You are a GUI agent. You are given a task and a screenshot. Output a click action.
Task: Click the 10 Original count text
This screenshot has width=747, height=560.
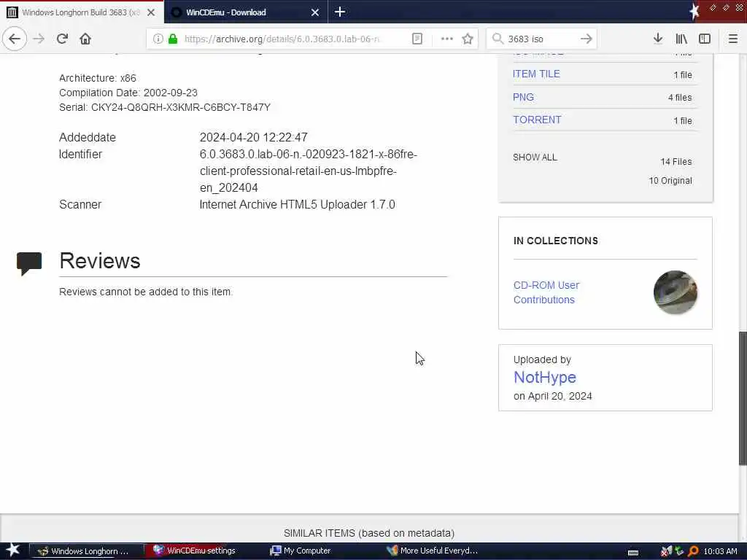pyautogui.click(x=670, y=181)
